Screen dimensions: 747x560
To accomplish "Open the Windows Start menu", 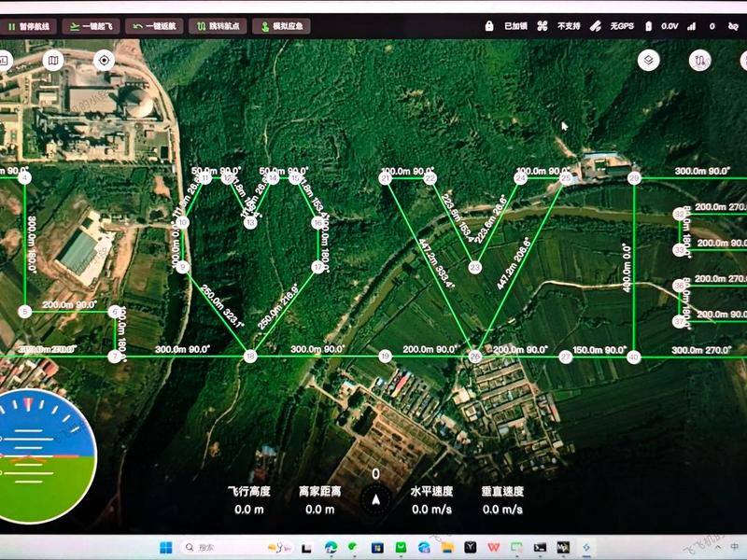I will click(166, 548).
